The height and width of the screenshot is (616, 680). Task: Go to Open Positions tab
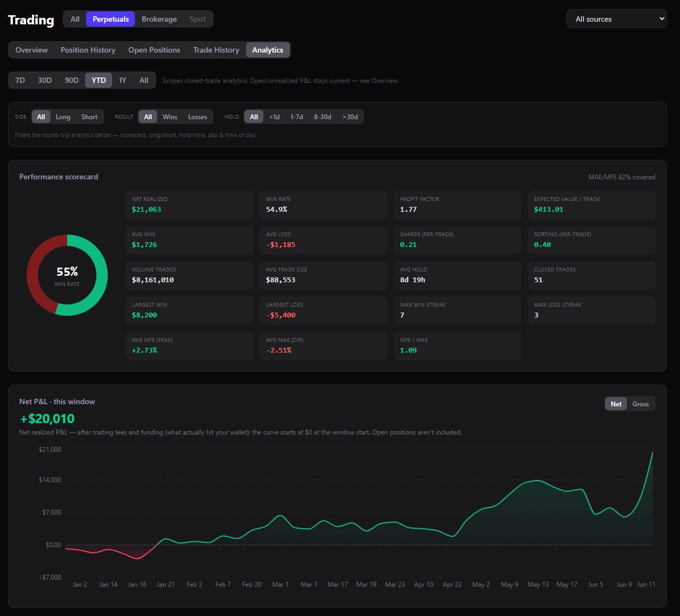click(x=154, y=50)
